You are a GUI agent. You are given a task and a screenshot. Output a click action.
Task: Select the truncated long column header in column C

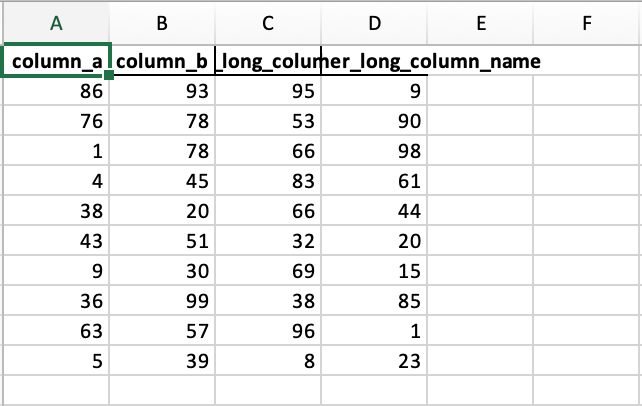click(267, 60)
